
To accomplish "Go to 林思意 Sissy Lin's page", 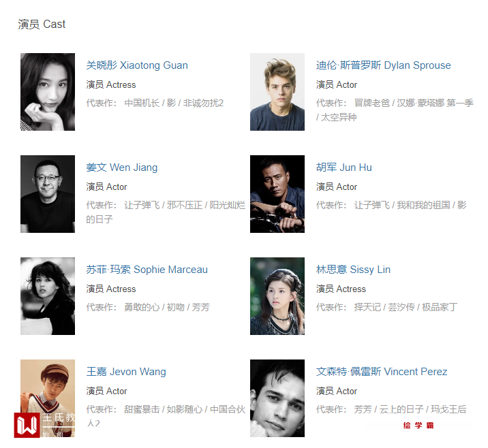I will coord(353,270).
